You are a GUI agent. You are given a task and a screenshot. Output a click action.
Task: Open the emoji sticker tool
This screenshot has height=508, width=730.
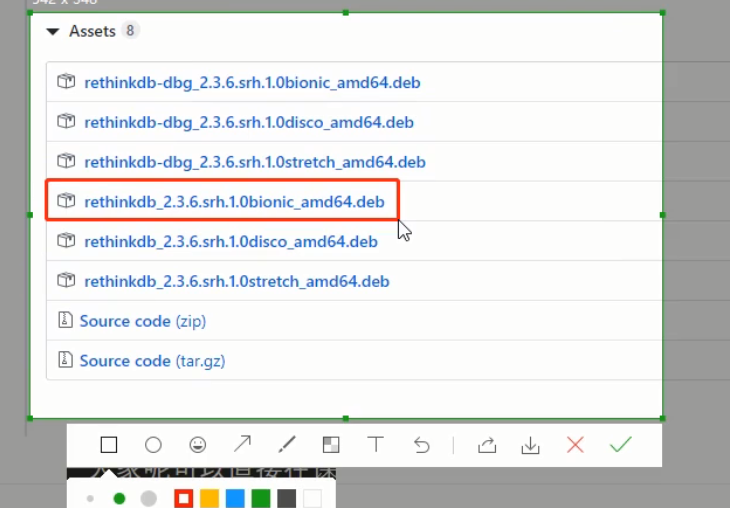tap(198, 445)
